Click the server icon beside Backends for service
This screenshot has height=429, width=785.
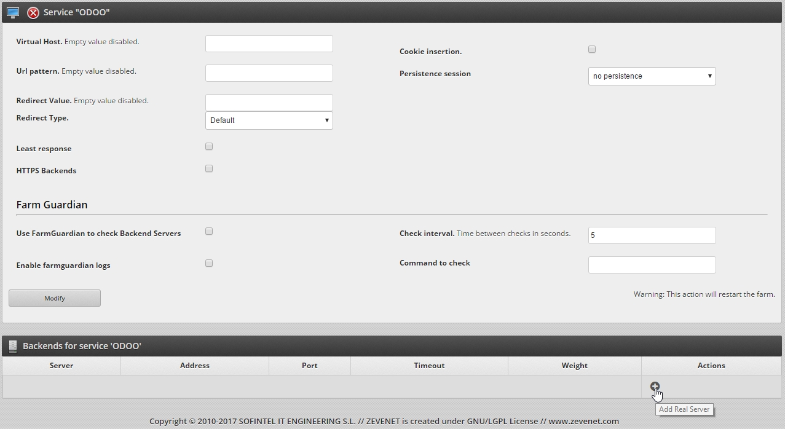click(13, 346)
